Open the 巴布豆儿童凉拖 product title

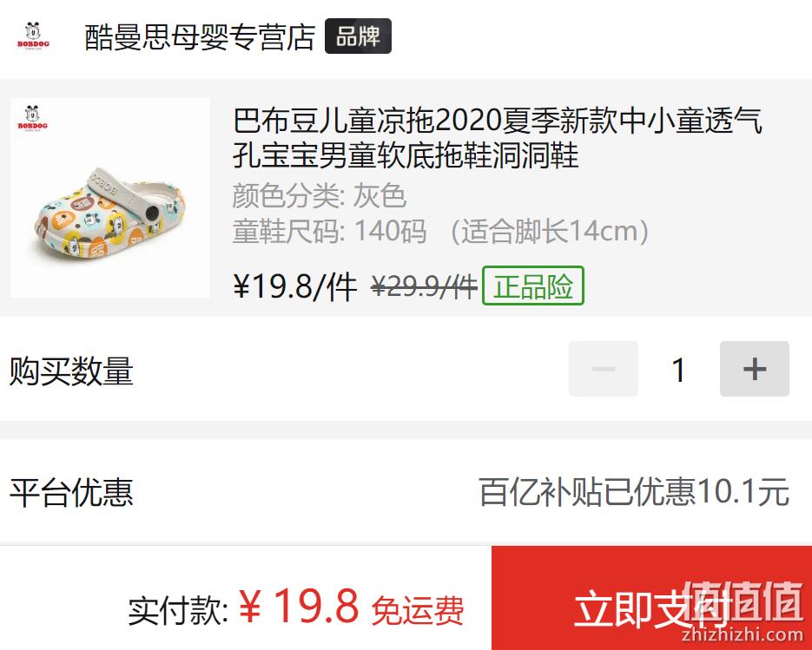pos(497,137)
